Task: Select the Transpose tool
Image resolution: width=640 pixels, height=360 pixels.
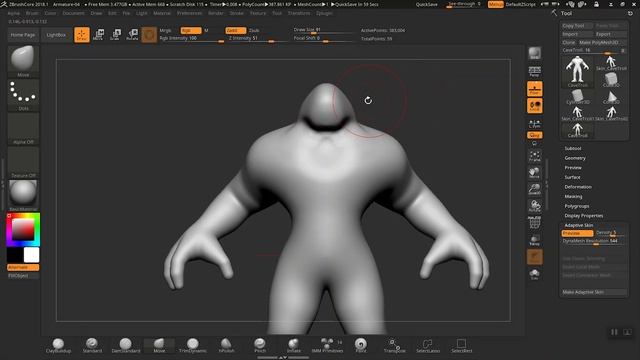Action: [394, 345]
